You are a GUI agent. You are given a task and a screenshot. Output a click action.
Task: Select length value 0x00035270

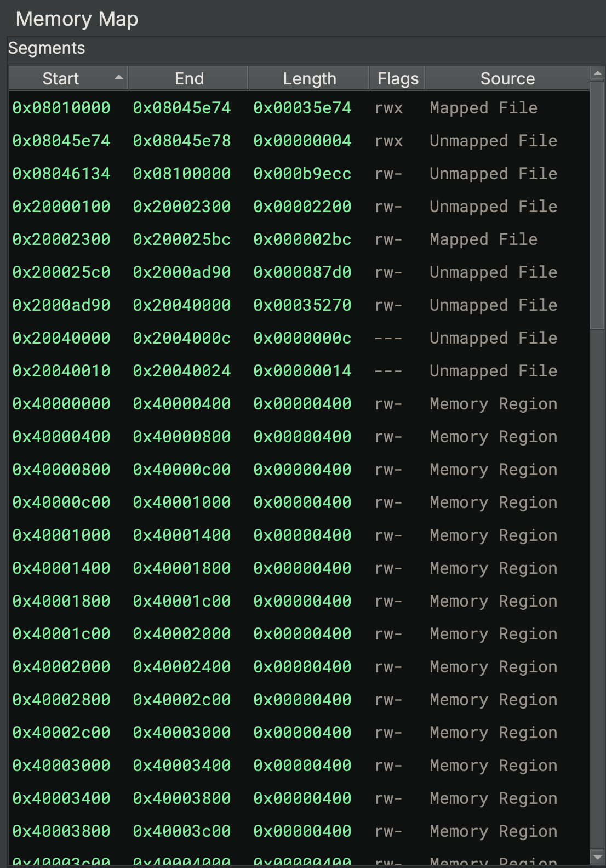click(302, 305)
